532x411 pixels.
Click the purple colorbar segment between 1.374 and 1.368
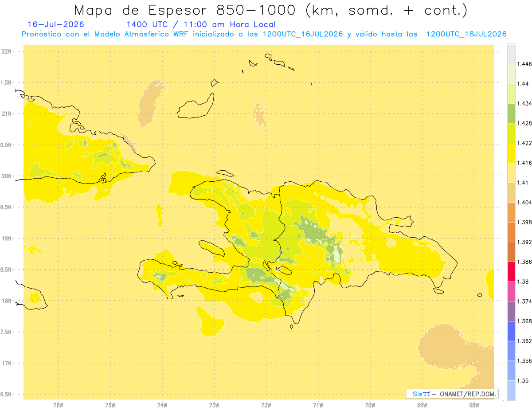[x=511, y=311]
